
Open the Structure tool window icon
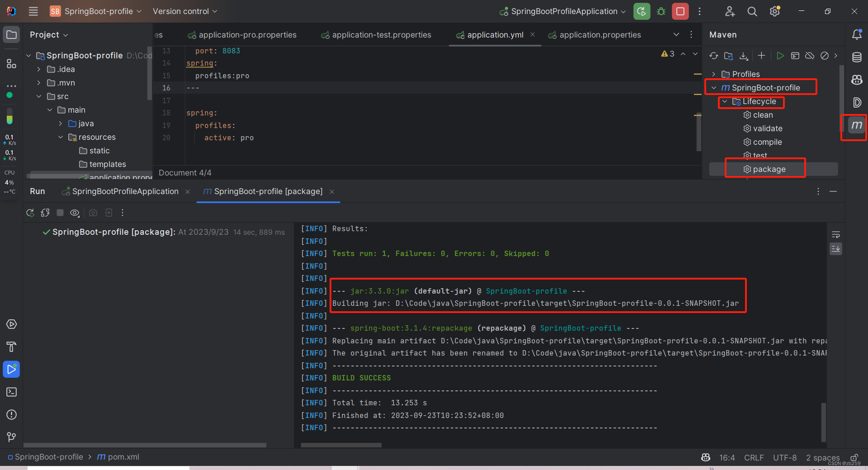coord(11,64)
